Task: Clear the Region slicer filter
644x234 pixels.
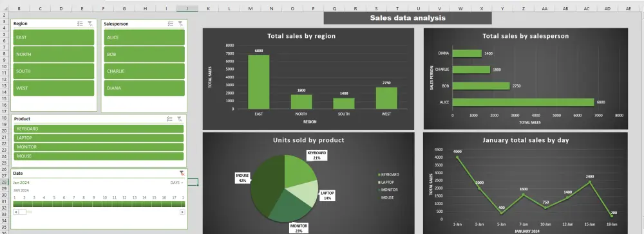Action: click(x=90, y=24)
